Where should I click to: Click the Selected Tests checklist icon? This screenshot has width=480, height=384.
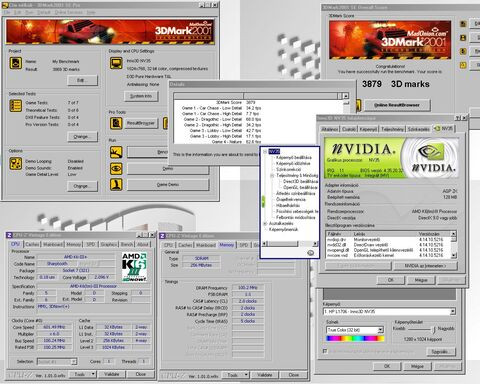(16, 106)
